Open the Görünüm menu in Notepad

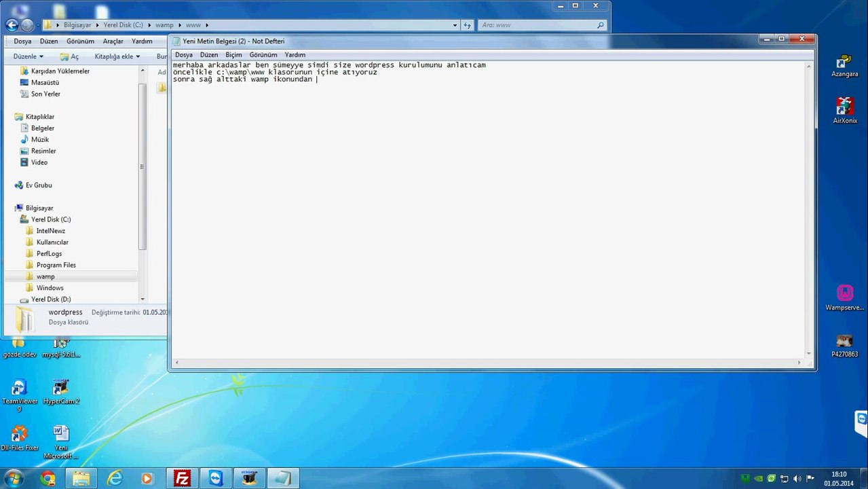[263, 54]
